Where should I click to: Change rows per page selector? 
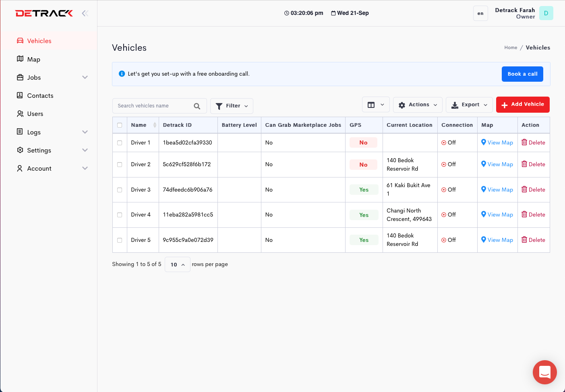(177, 264)
